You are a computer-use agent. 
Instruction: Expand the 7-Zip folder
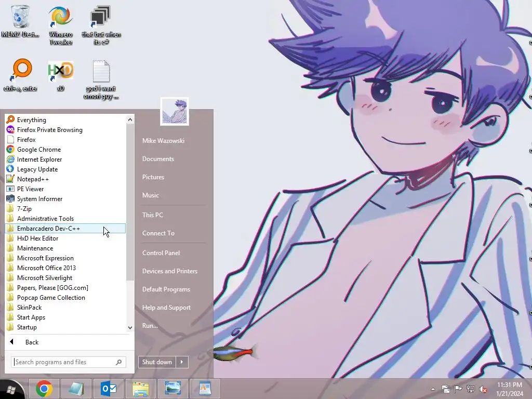65,208
